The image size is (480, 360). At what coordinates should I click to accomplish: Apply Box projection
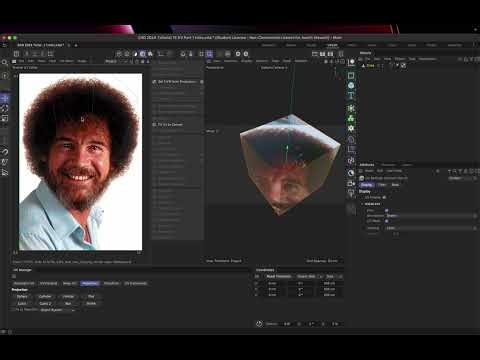(68, 304)
